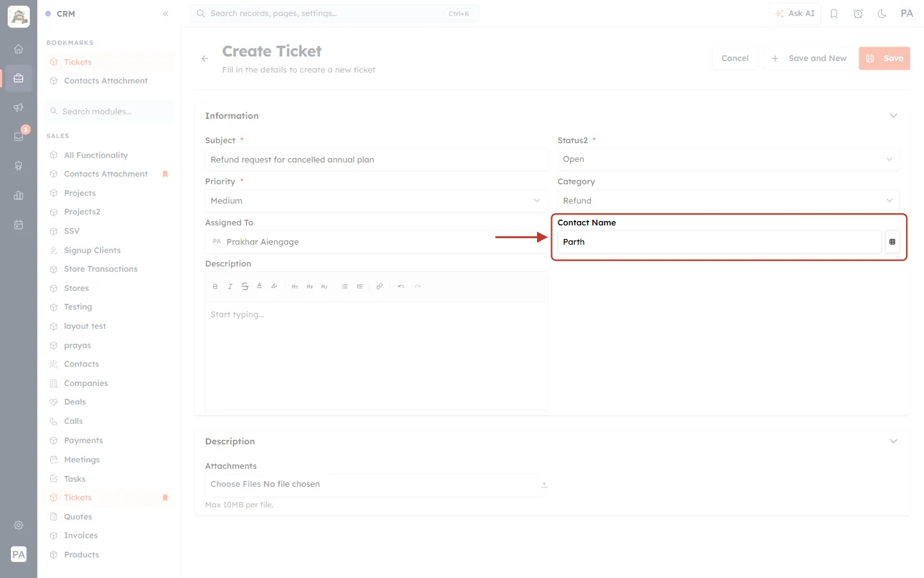
Task: Collapse the Description section chevron
Action: [893, 441]
